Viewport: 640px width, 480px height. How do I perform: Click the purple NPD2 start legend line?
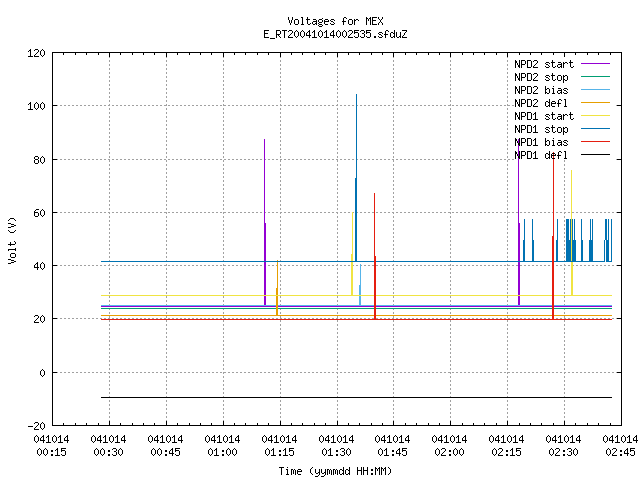tap(596, 64)
